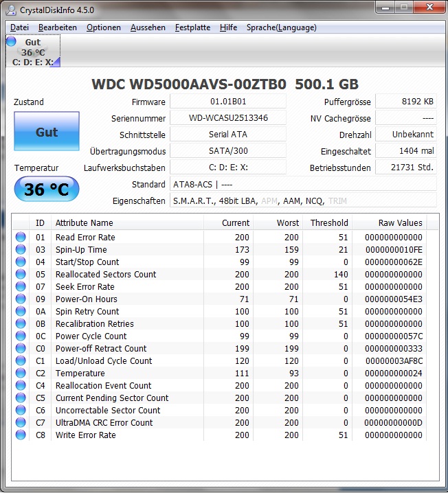The image size is (448, 493).
Task: Click status icon for Spin-Up Time
Action: 21,249
